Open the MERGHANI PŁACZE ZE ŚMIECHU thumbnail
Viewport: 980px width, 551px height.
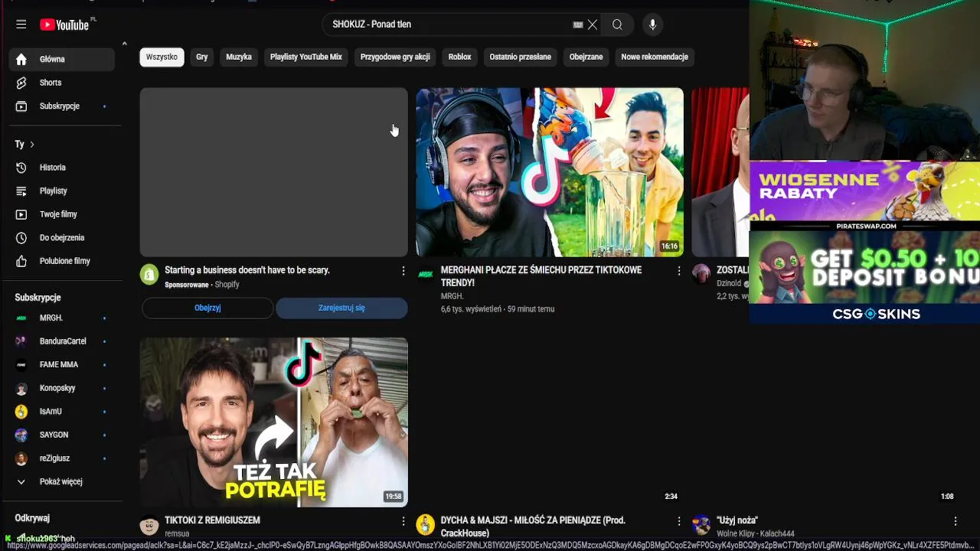click(x=550, y=172)
